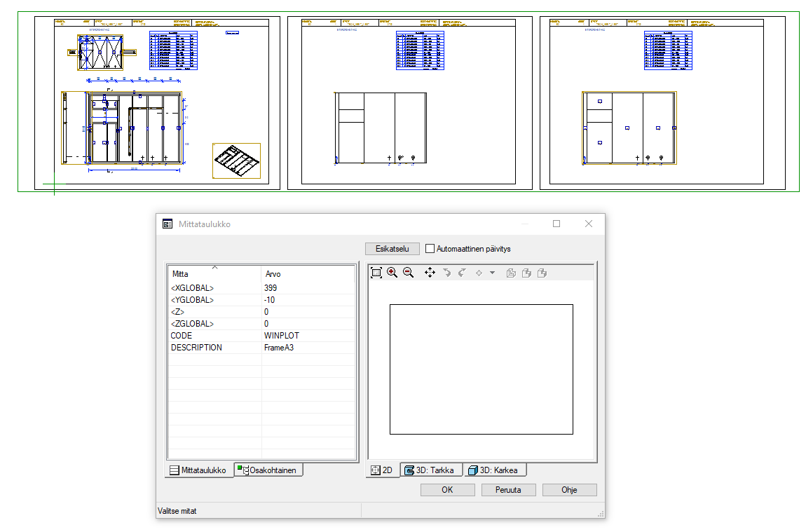Zoom out of the preview
The width and height of the screenshot is (806, 532).
(x=408, y=273)
